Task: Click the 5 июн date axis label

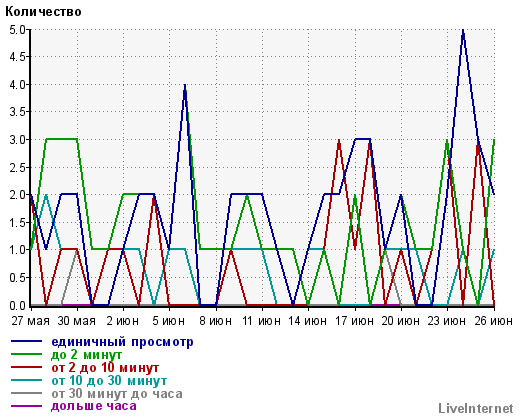Action: click(169, 321)
